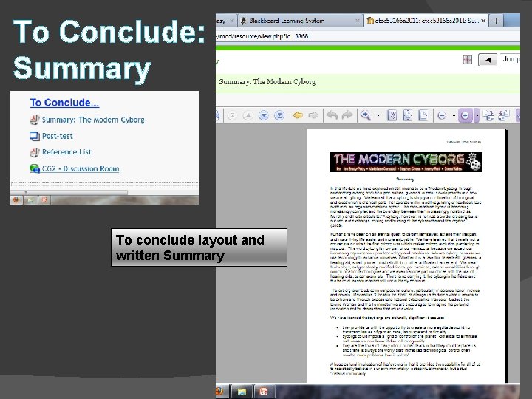Open a new browser tab
Image resolution: width=532 pixels, height=399 pixels.
pos(497,21)
